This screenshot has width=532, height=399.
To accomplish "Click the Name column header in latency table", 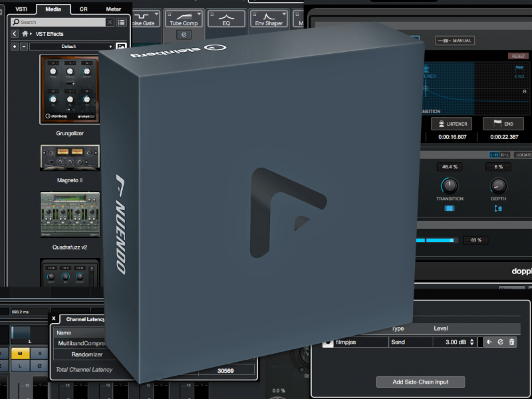I will click(64, 333).
